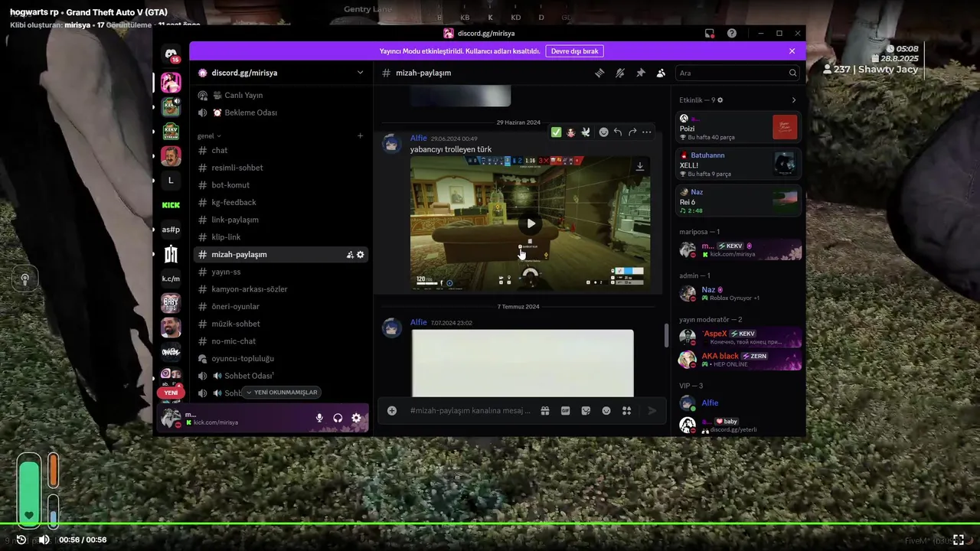Download the video attachment

640,166
